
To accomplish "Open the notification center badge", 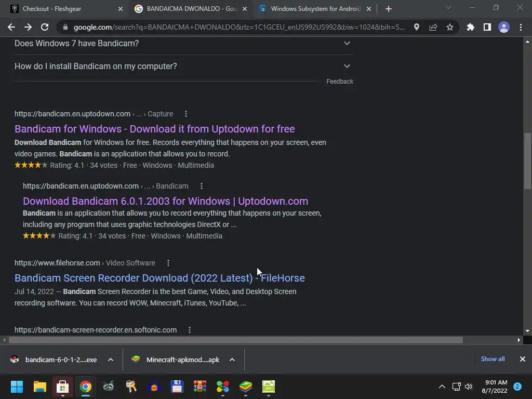I will click(517, 387).
